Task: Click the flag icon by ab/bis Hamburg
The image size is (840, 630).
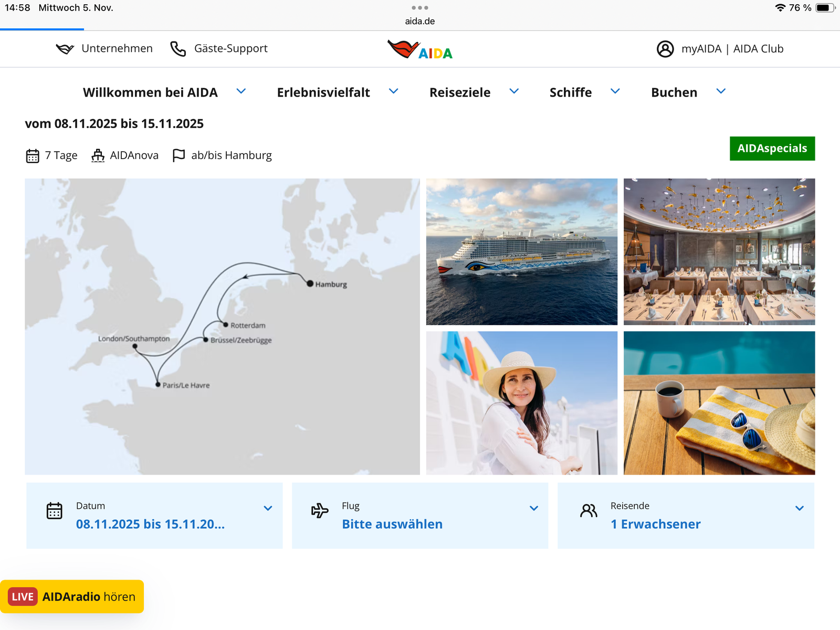Action: (179, 155)
